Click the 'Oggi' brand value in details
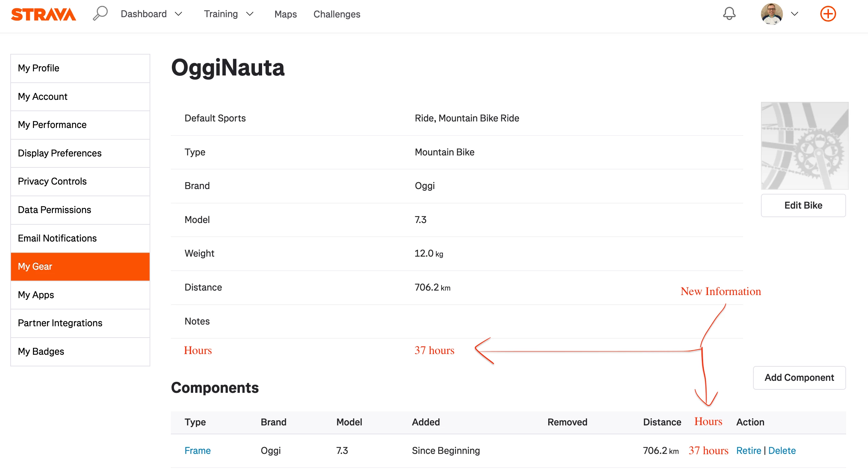 click(425, 186)
